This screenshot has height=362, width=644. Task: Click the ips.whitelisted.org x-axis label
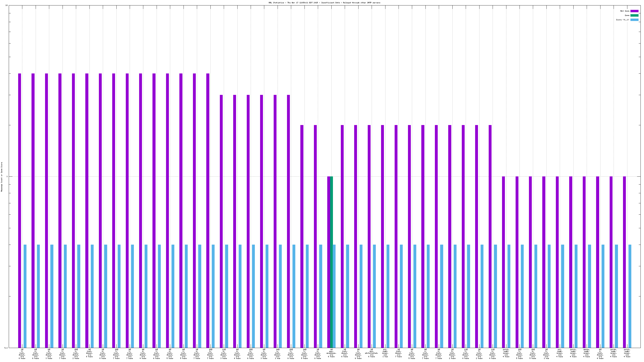(x=371, y=354)
